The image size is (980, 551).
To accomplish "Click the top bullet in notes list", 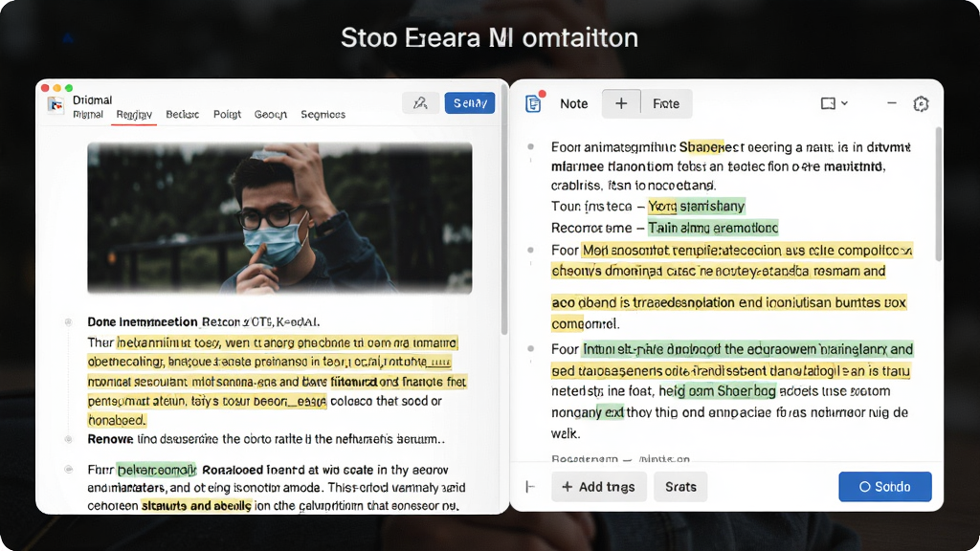I will click(530, 146).
